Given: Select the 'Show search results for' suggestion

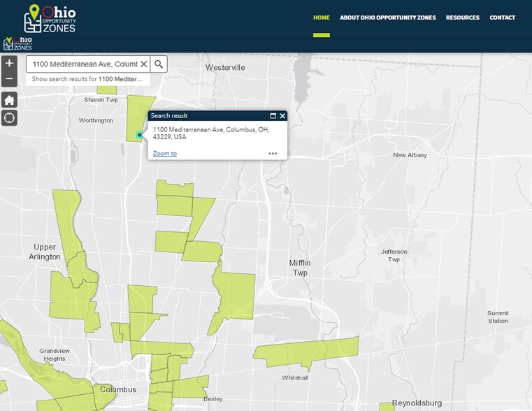Looking at the screenshot, I should (x=87, y=79).
